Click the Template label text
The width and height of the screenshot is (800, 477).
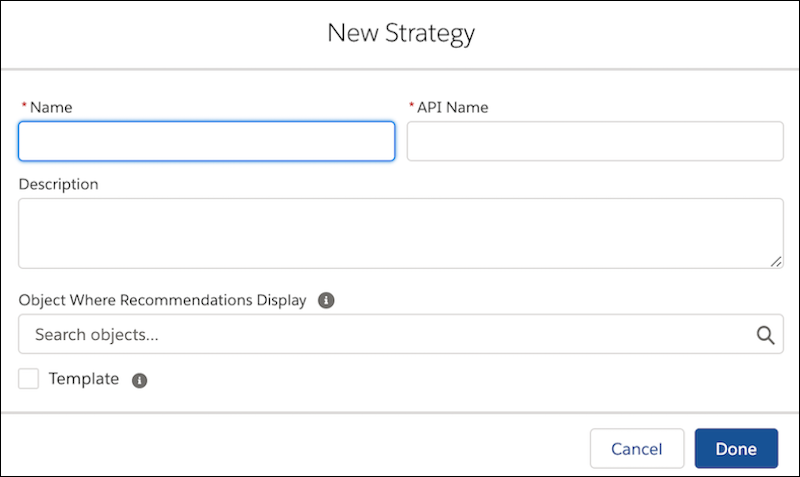tap(84, 379)
